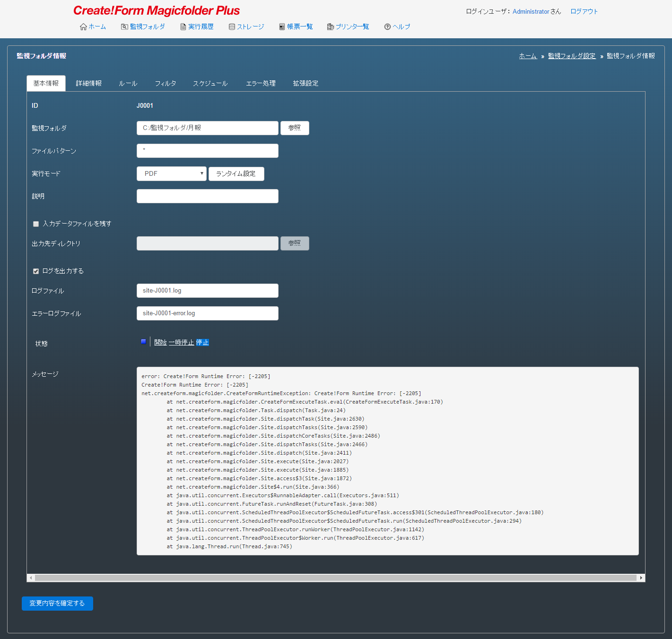Click the メッセージ label

[45, 374]
